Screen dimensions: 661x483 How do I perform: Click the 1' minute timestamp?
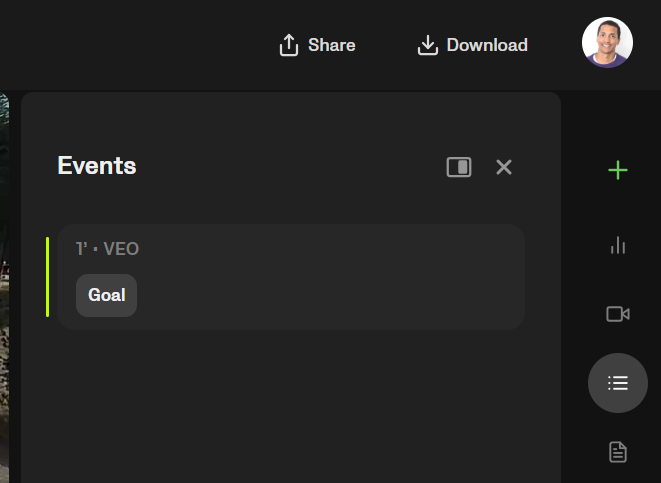[81, 249]
